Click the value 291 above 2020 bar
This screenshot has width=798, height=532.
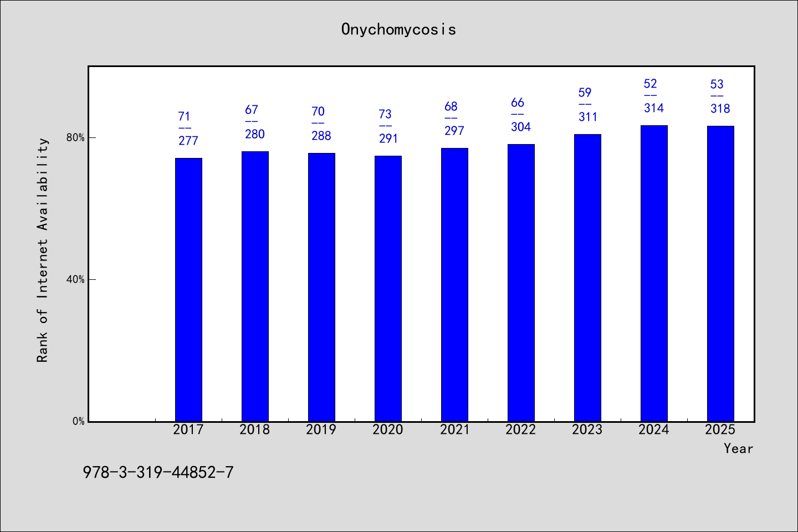point(388,139)
